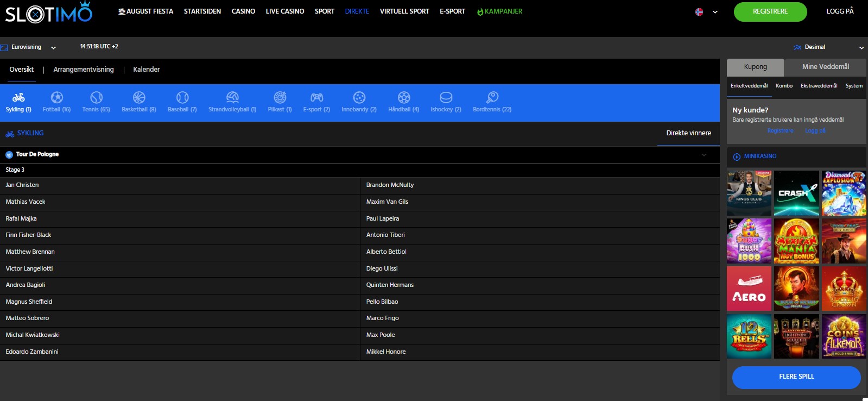Select the Bordtennis (22) icon
This screenshot has height=401, width=868.
tap(492, 102)
